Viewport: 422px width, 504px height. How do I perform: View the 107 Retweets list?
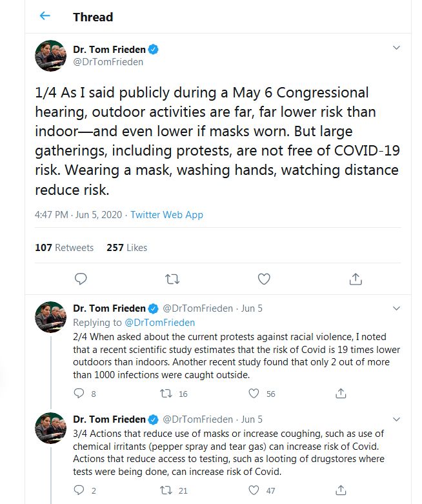64,247
